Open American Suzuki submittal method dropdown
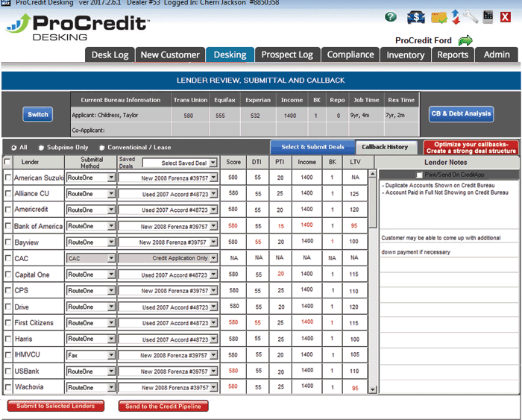Image resolution: width=522 pixels, height=420 pixels. tap(90, 178)
